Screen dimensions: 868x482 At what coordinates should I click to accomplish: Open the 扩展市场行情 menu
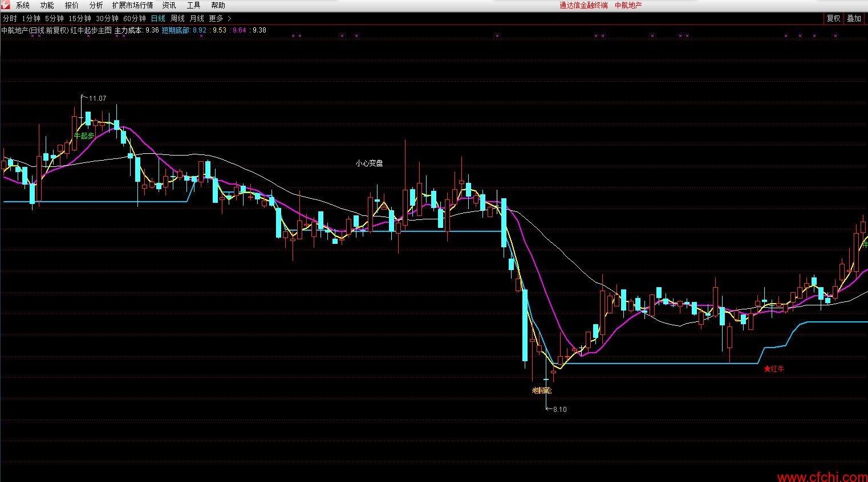click(133, 5)
